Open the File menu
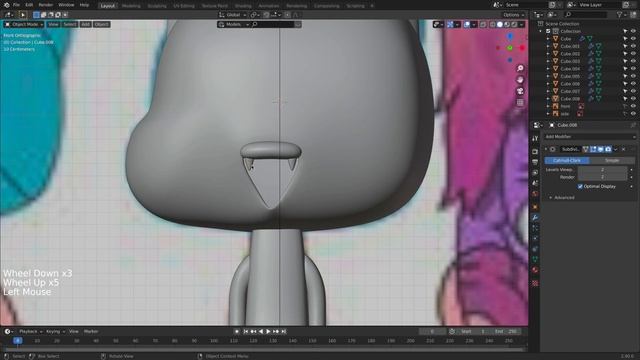This screenshot has height=360, width=640. click(x=16, y=5)
